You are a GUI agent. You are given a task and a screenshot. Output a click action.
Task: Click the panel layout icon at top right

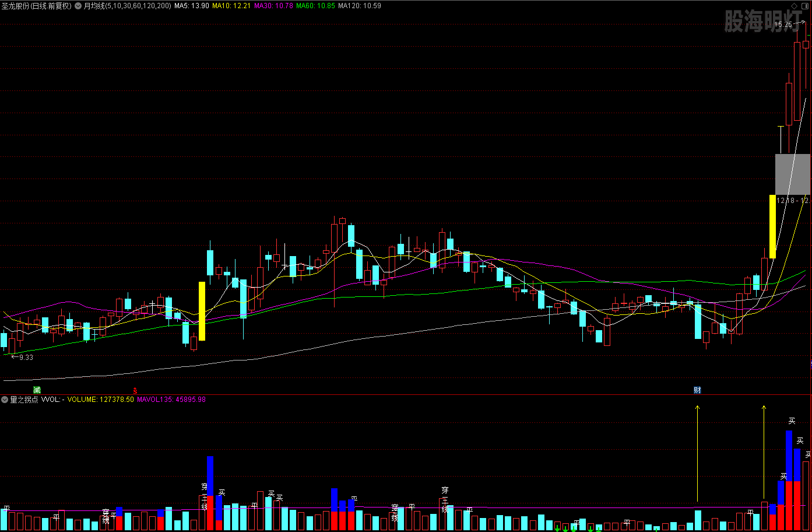point(804,6)
